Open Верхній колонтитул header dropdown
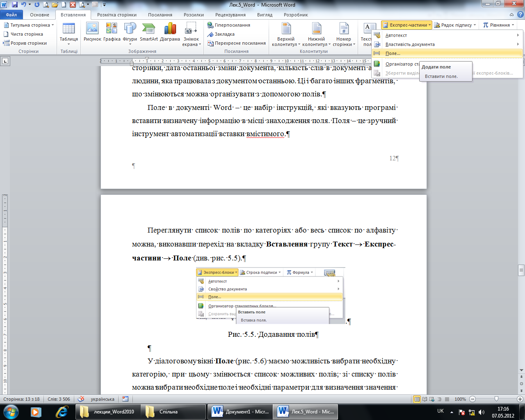 pyautogui.click(x=286, y=34)
